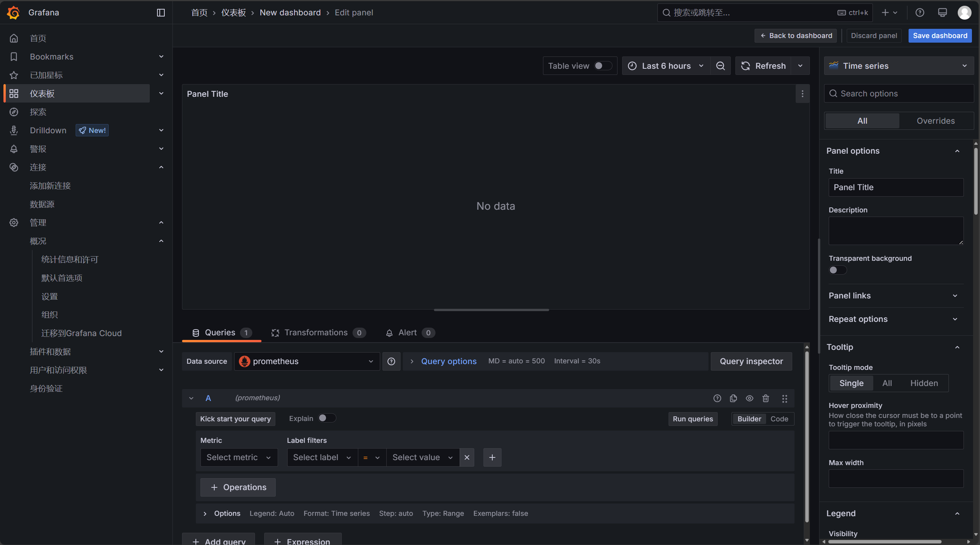980x545 pixels.
Task: Open the Query inspector
Action: [x=751, y=361]
